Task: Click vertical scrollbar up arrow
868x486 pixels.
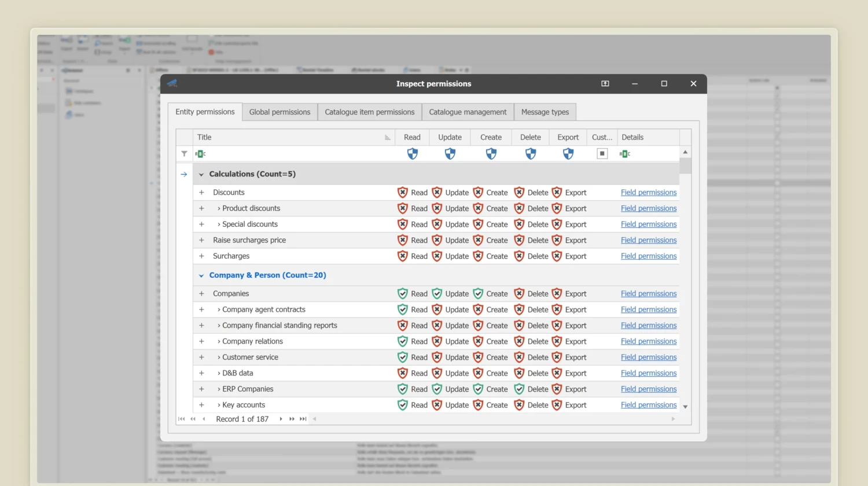Action: pos(685,152)
